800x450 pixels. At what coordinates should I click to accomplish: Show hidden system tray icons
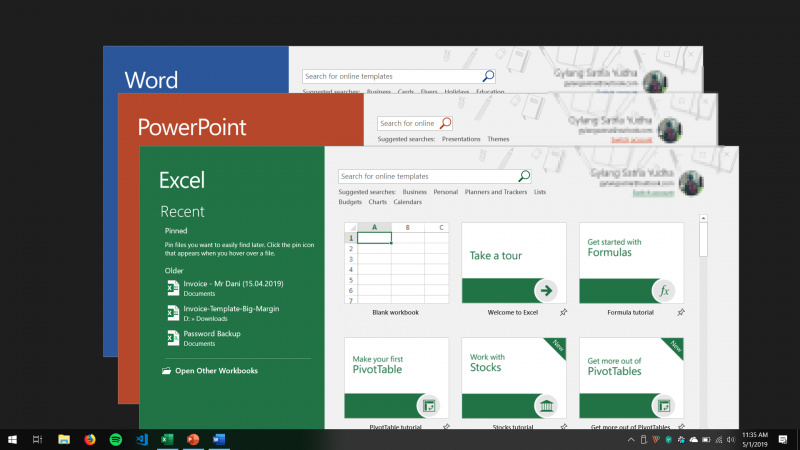pyautogui.click(x=631, y=439)
